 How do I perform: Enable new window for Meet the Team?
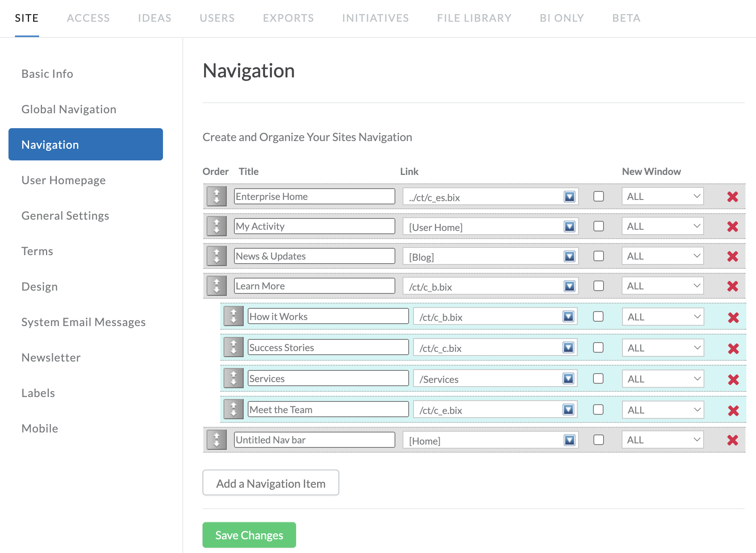598,410
